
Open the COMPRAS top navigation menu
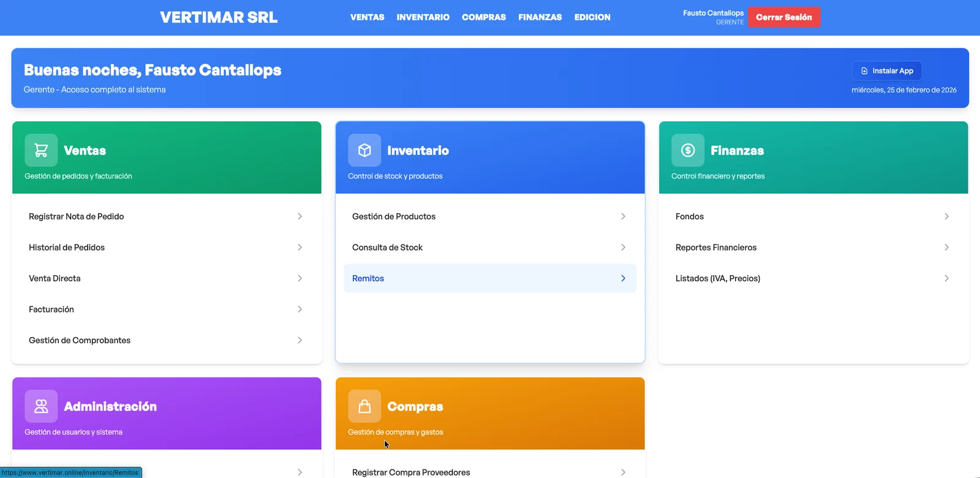point(484,17)
